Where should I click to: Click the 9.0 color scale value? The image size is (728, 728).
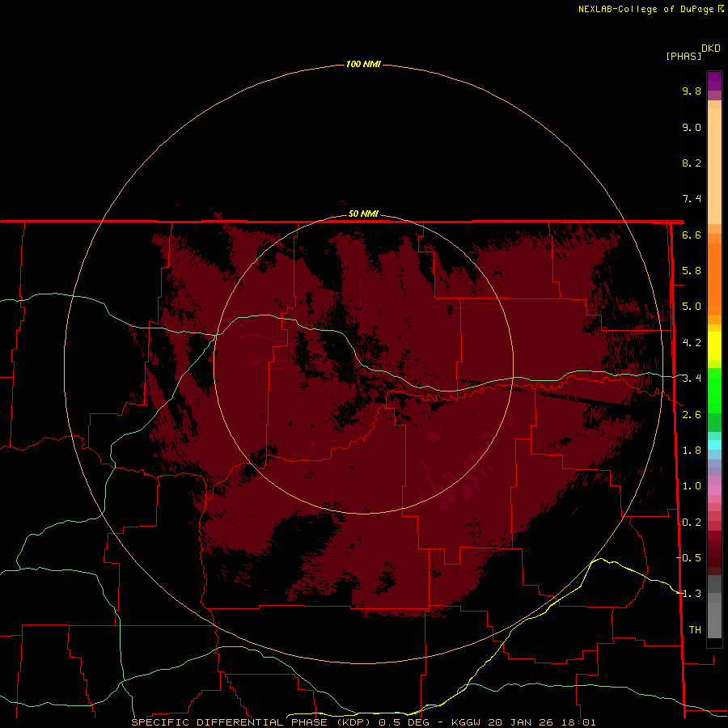pos(692,127)
